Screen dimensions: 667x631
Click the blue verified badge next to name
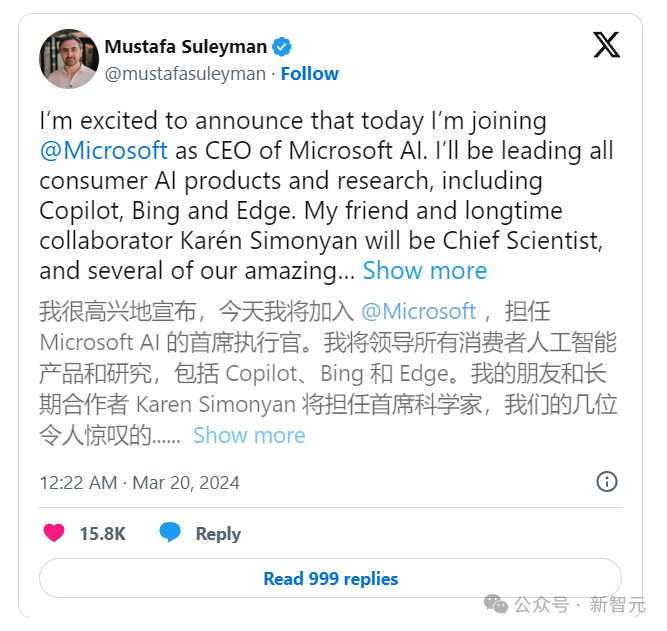coord(282,47)
